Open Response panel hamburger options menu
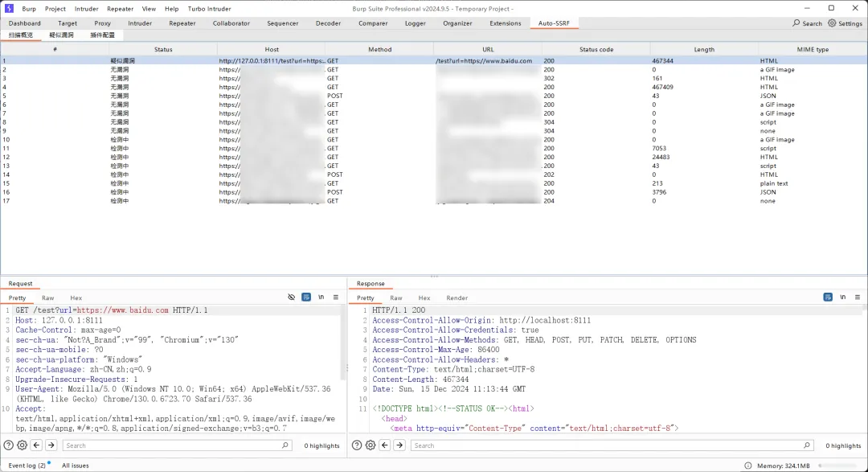Screen dimensions: 868x472 coord(857,298)
